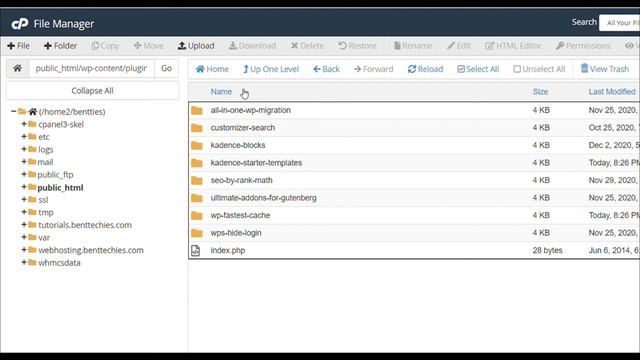This screenshot has width=640, height=360.
Task: Open View Trash
Action: [x=605, y=69]
